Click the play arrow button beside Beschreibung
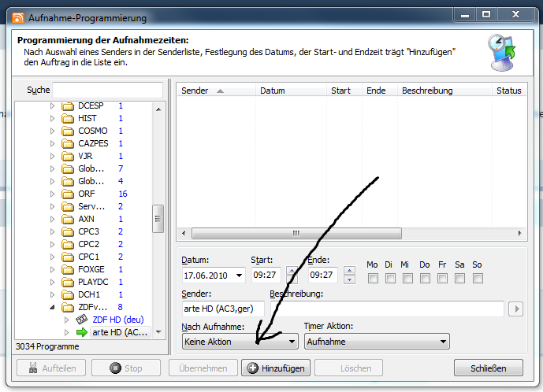543x392 pixels. pyautogui.click(x=516, y=309)
